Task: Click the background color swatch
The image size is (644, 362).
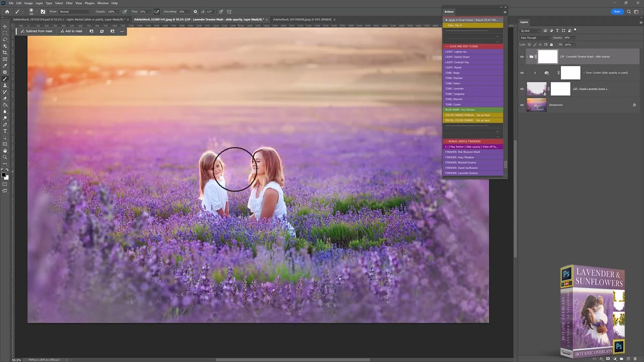Action: 7,177
